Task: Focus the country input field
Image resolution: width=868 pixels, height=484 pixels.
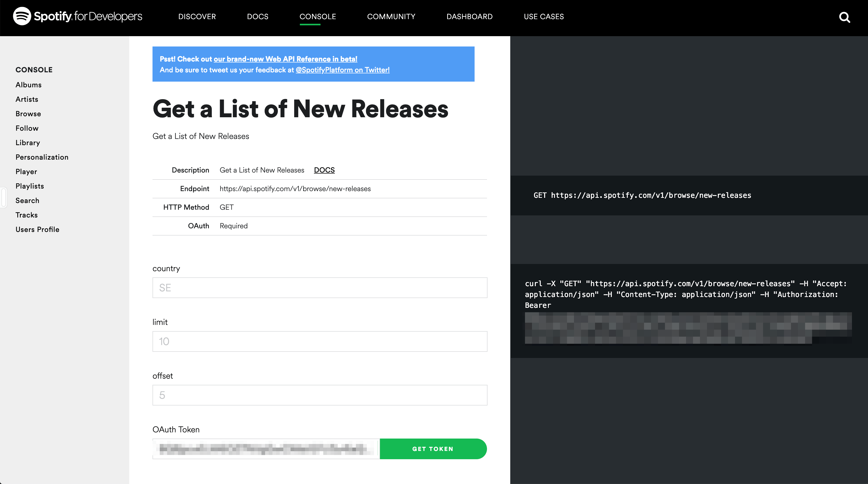Action: [x=320, y=288]
